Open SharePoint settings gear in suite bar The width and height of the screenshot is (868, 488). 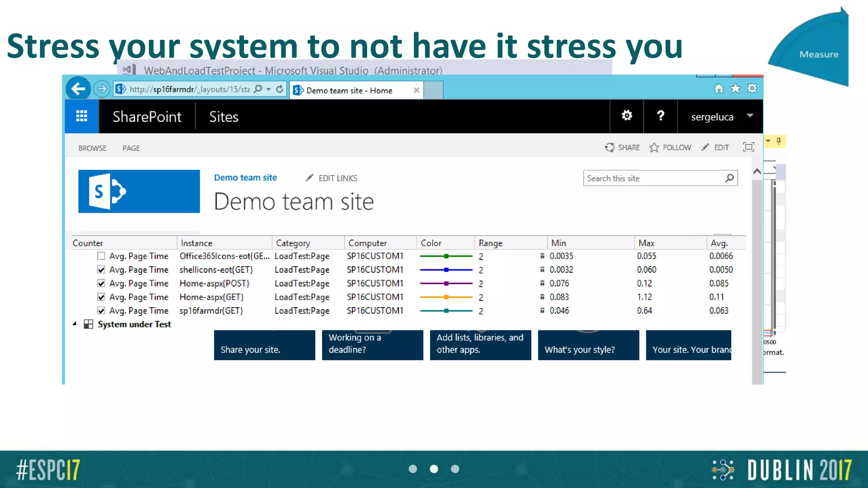(x=626, y=116)
